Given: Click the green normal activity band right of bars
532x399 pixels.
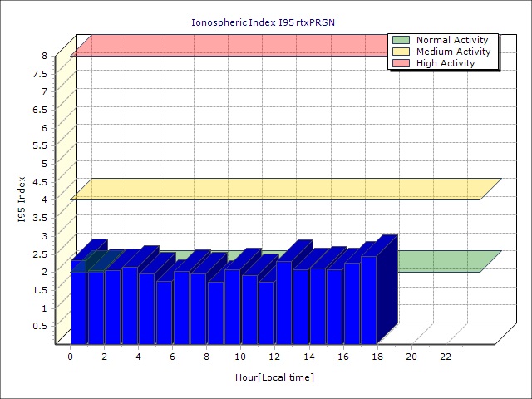Looking at the screenshot, I should [441, 261].
